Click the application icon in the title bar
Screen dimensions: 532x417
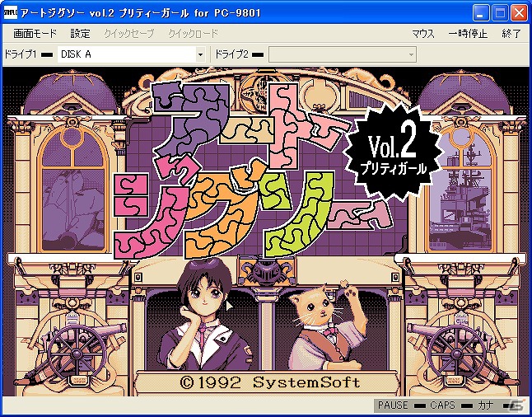10,13
